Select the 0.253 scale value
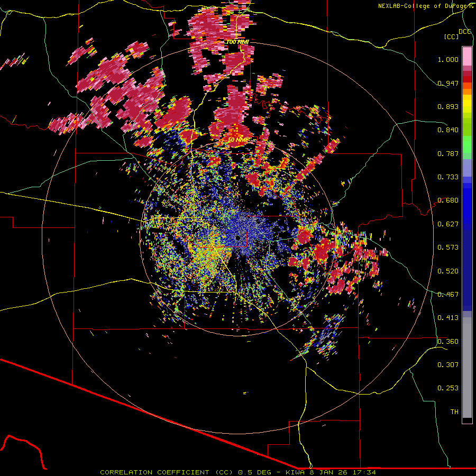 tap(448, 388)
